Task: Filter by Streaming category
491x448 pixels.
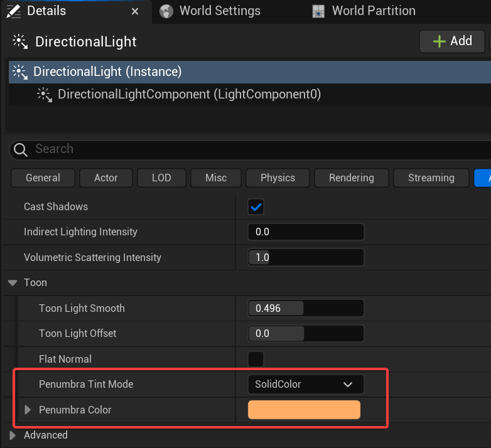Action: pyautogui.click(x=431, y=178)
